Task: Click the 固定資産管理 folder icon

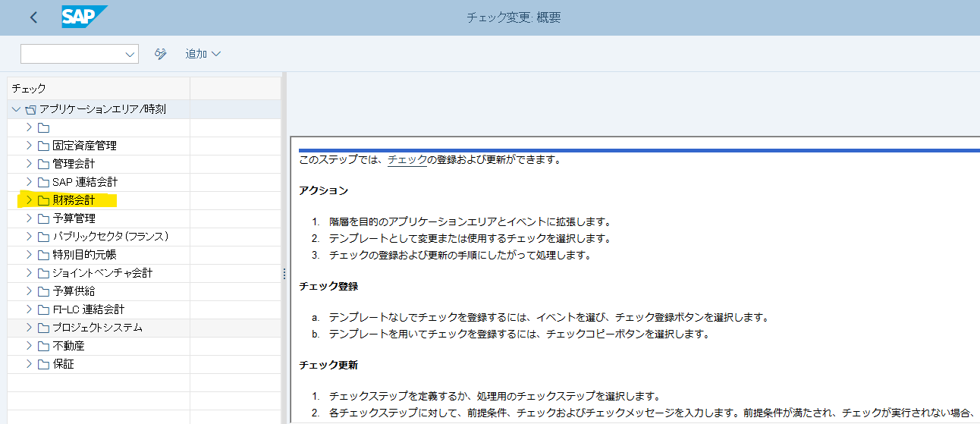Action: tap(43, 146)
